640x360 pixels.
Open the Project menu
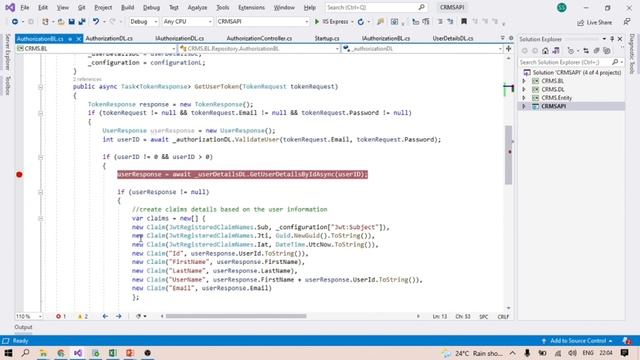pyautogui.click(x=103, y=7)
